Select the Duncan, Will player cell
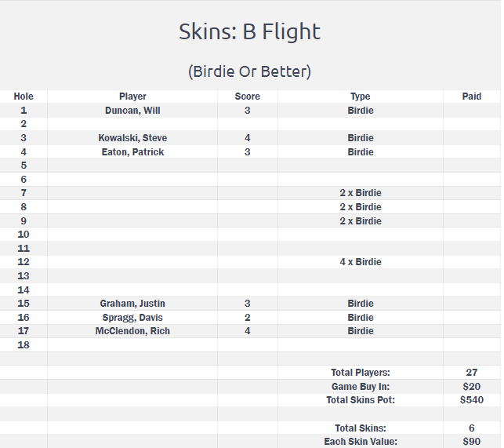 pyautogui.click(x=132, y=111)
